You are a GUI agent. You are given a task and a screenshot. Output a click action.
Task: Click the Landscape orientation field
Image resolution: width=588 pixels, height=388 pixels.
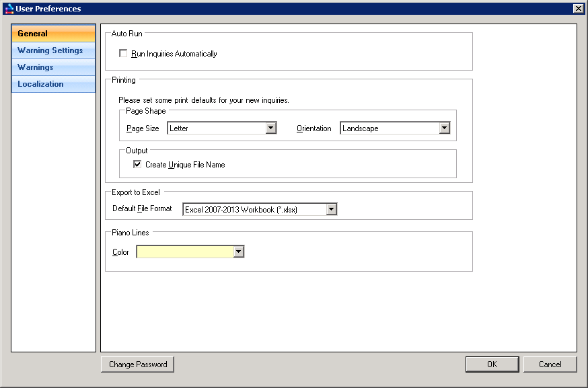389,128
